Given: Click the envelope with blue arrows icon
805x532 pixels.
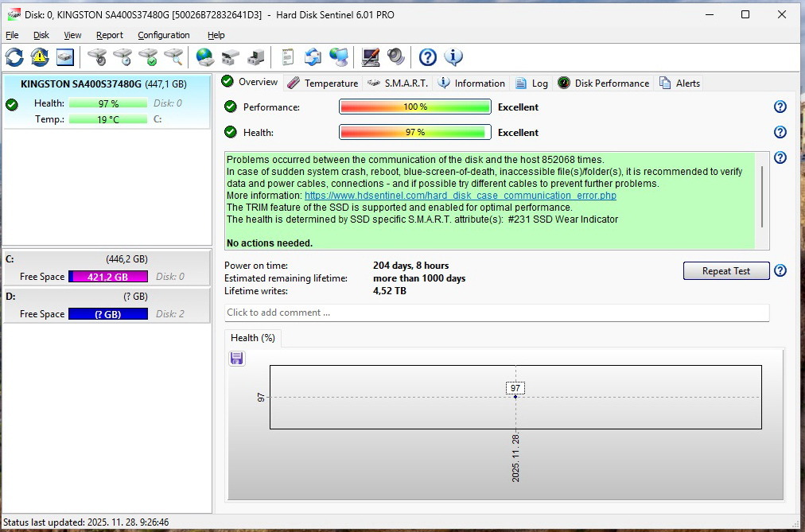Looking at the screenshot, I should (x=313, y=57).
